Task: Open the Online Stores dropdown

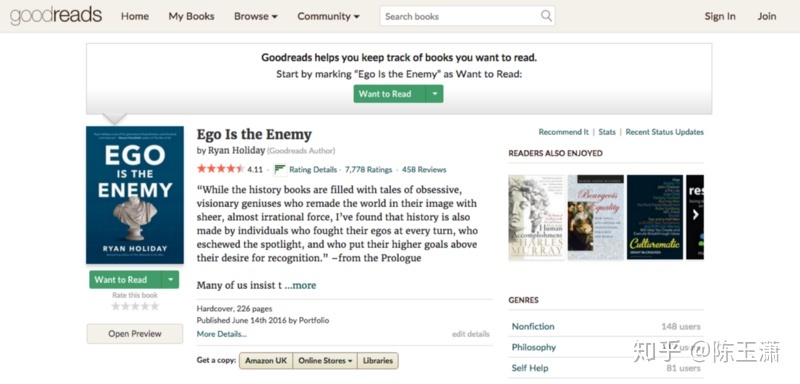Action: click(x=326, y=361)
